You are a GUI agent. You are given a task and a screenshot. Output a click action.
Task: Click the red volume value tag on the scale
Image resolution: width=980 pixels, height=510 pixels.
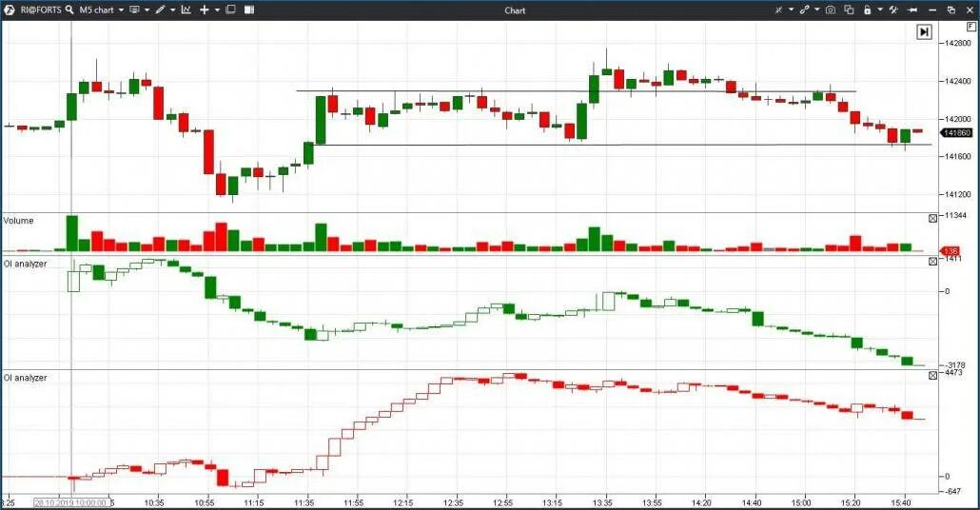pyautogui.click(x=950, y=250)
